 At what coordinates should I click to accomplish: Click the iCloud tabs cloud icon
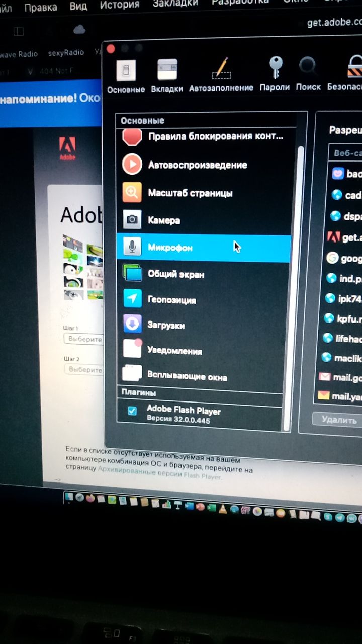[79, 30]
